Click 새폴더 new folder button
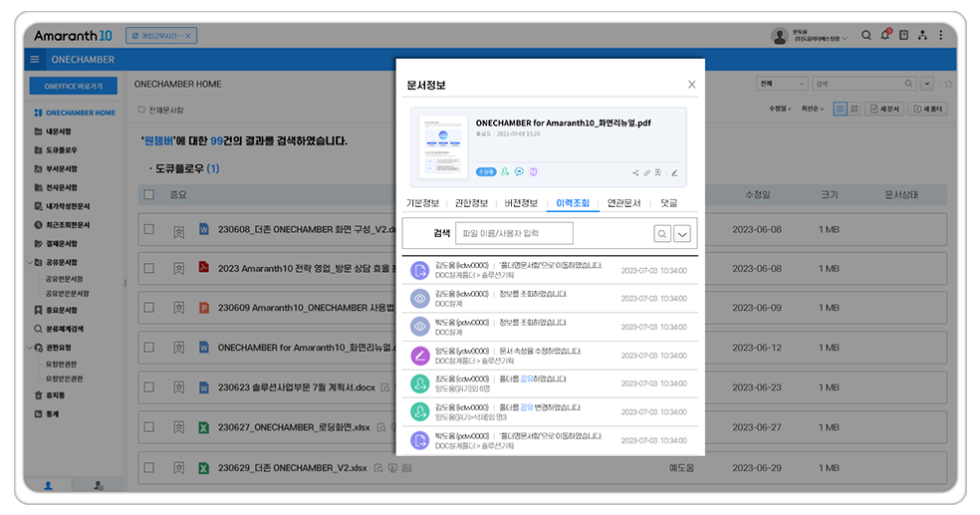The height and width of the screenshot is (515, 980). [927, 109]
